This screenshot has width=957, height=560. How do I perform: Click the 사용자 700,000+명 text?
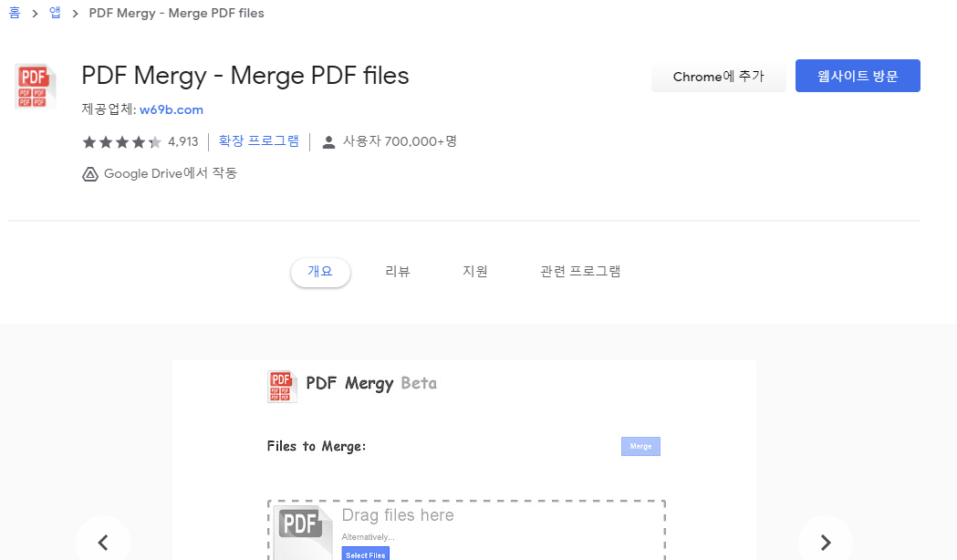tap(400, 141)
